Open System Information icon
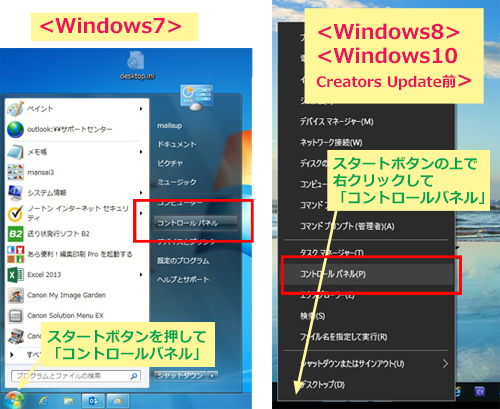Image resolution: width=500 pixels, height=409 pixels. pyautogui.click(x=15, y=193)
